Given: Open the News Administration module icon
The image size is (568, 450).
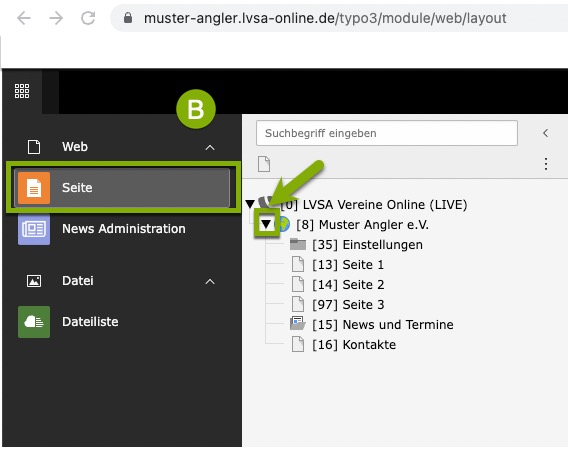Looking at the screenshot, I should pyautogui.click(x=34, y=229).
